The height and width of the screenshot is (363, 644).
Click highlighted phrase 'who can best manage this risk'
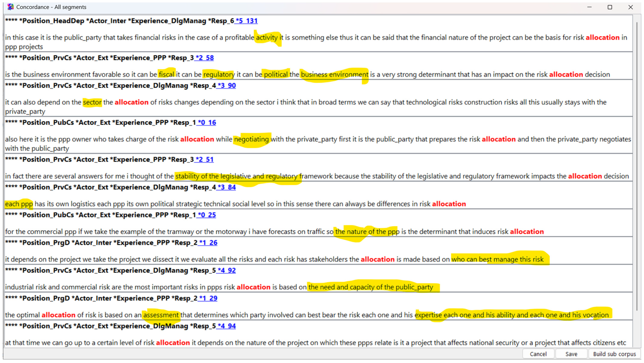click(x=497, y=259)
